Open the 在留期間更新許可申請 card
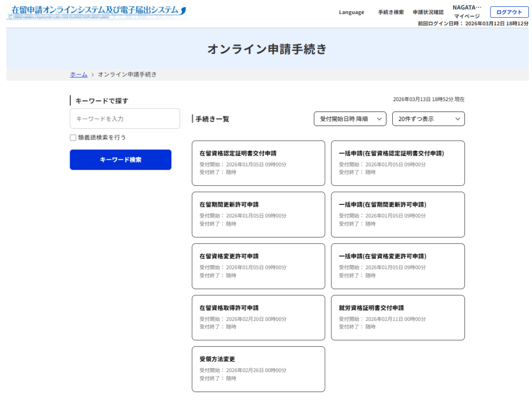 258,215
